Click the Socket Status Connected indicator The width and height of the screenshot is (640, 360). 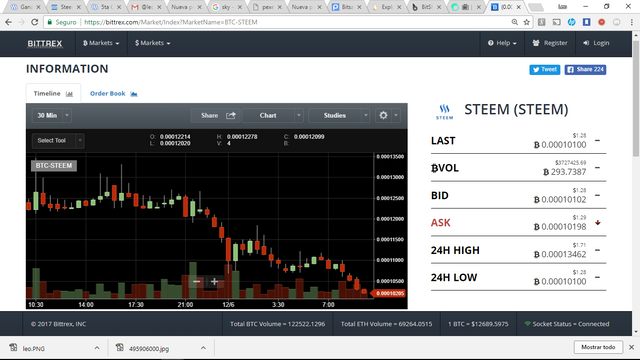tap(567, 324)
